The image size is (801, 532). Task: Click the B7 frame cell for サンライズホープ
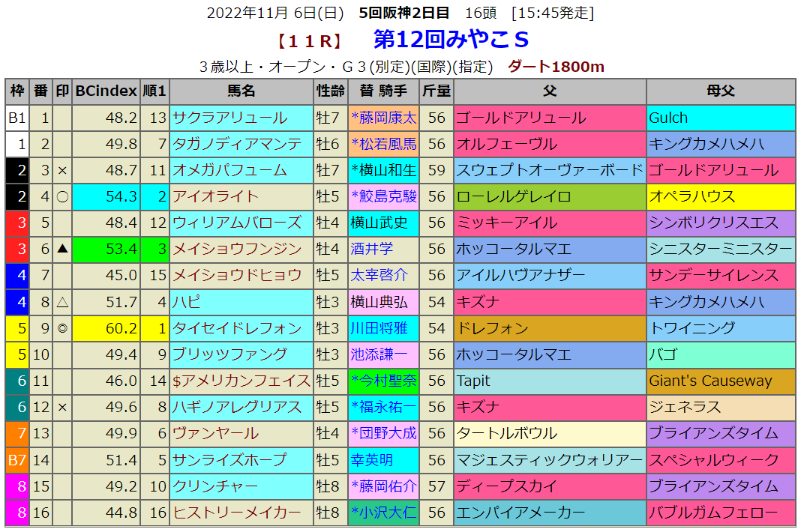point(16,459)
